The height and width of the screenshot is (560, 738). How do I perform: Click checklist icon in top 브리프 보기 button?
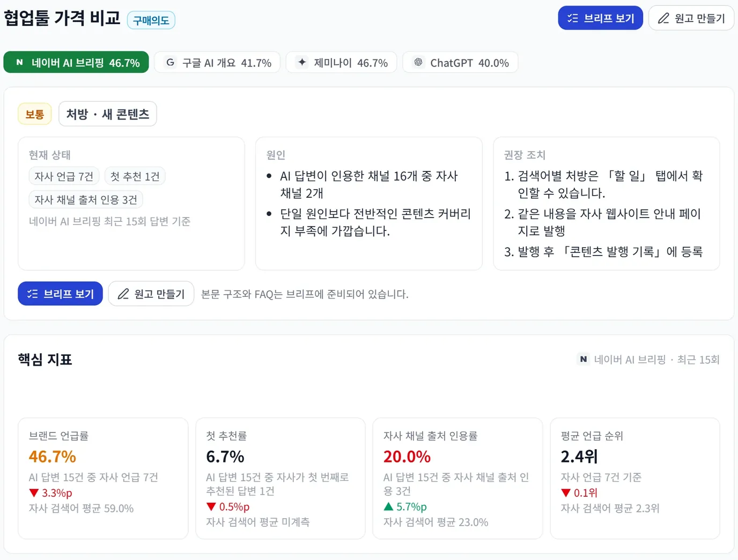[x=573, y=18]
